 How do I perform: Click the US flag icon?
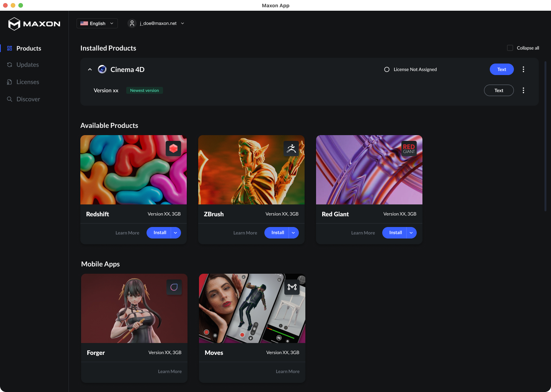tap(84, 23)
